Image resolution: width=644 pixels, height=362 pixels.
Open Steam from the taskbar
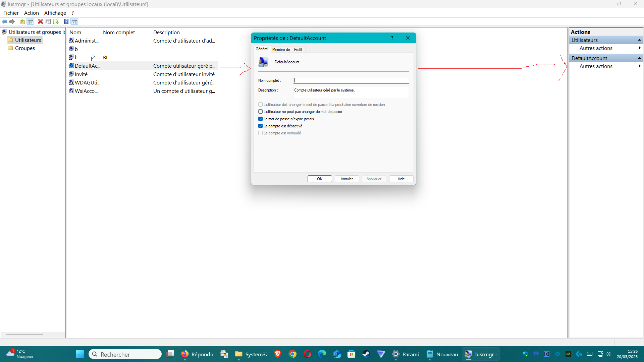[x=366, y=354]
